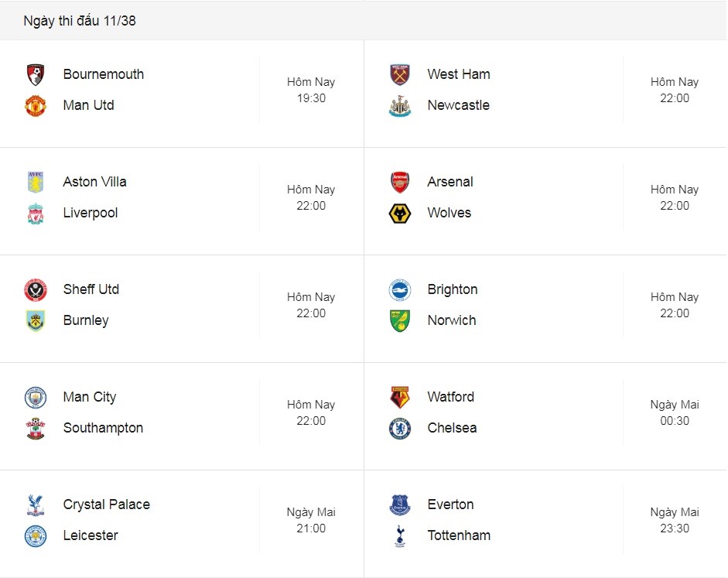728x578 pixels.
Task: Open the Chelsea club badge
Action: point(400,429)
